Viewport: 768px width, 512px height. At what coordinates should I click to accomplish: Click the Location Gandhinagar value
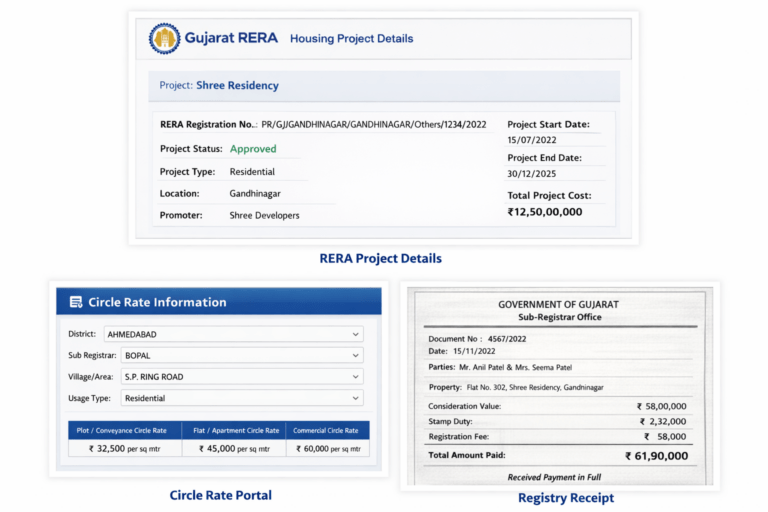[255, 194]
